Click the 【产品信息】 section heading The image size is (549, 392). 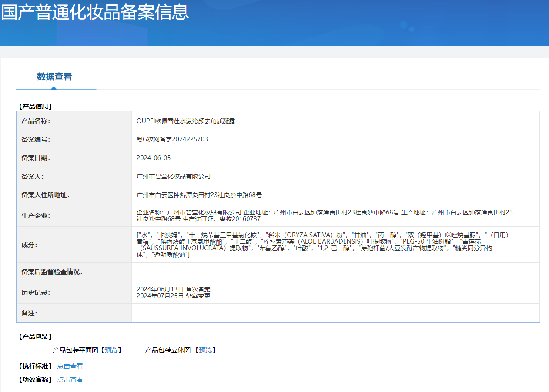(35, 106)
